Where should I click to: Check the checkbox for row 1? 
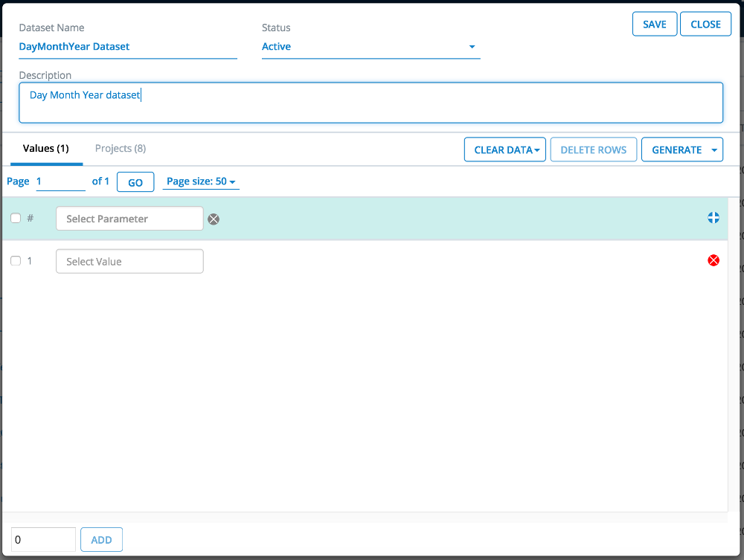(16, 261)
